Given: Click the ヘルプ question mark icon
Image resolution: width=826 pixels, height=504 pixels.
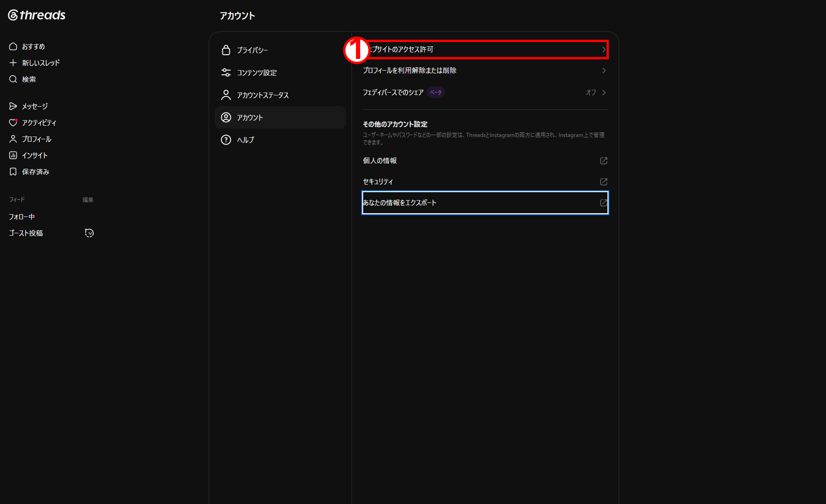Looking at the screenshot, I should pos(226,140).
